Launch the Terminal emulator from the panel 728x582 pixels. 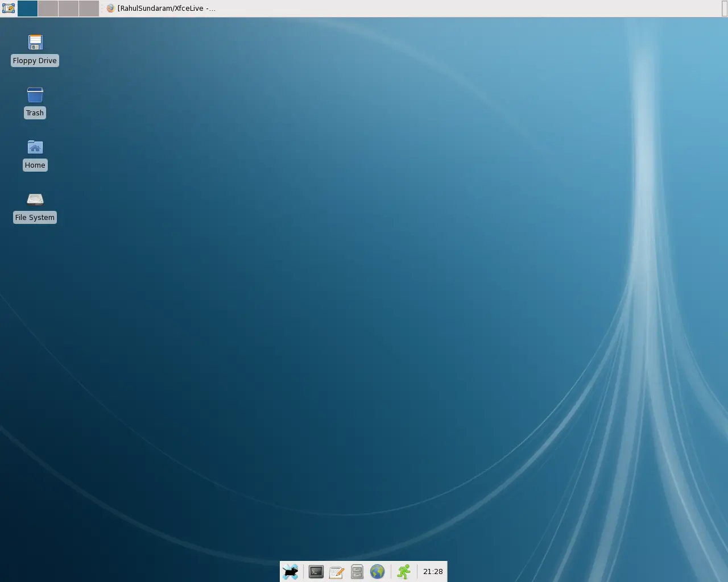point(316,572)
